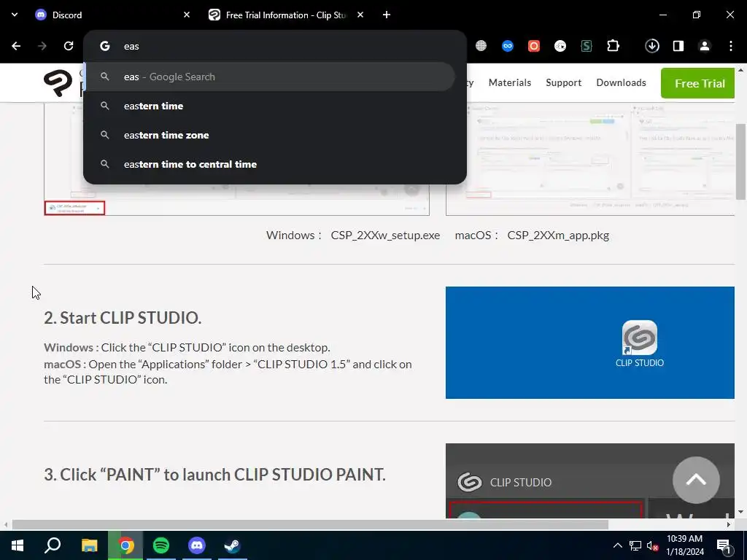Select 'eas - Google Search' suggestion
The width and height of the screenshot is (747, 560).
tap(270, 77)
